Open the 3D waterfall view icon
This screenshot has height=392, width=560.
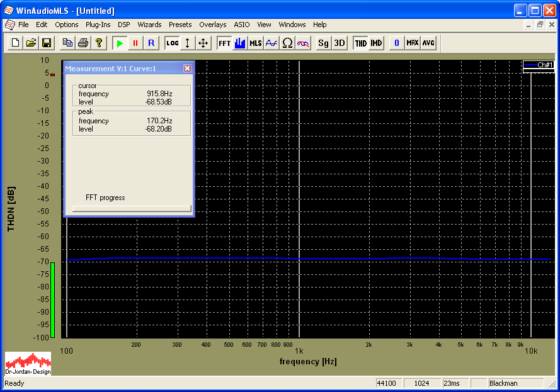click(339, 43)
